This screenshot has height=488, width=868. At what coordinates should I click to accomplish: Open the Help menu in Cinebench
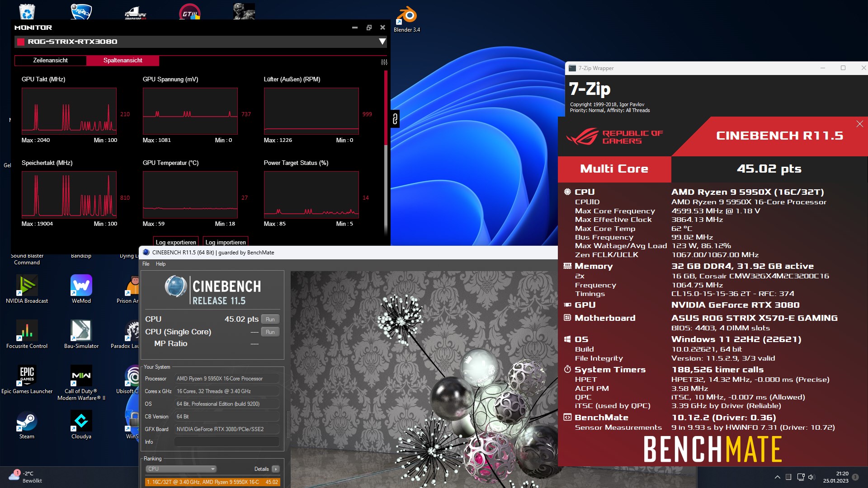(160, 264)
